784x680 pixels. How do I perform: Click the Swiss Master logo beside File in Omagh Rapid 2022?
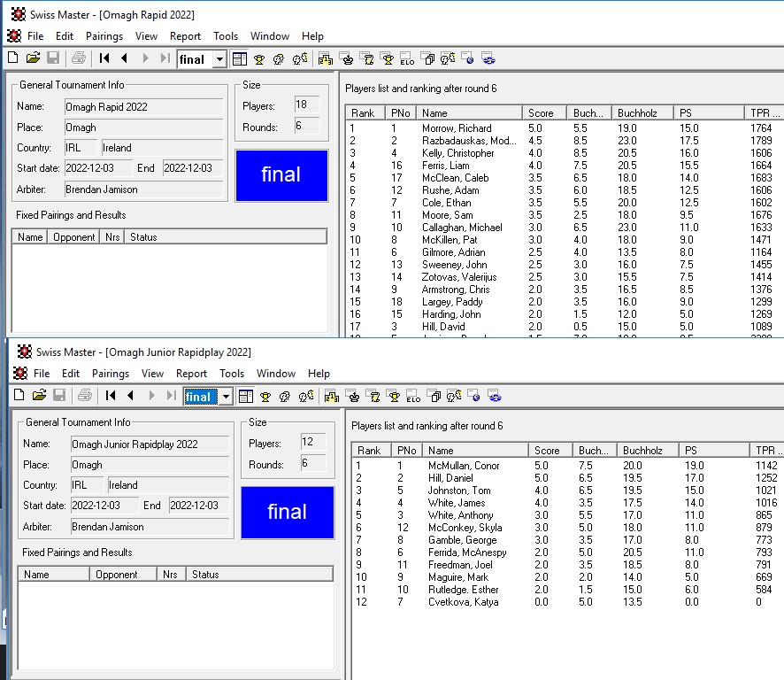click(x=13, y=36)
